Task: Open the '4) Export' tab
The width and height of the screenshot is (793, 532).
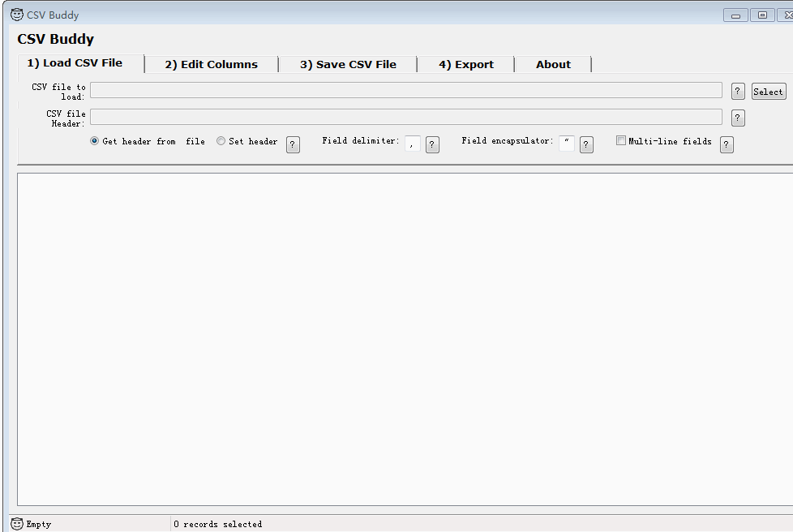Action: point(466,65)
